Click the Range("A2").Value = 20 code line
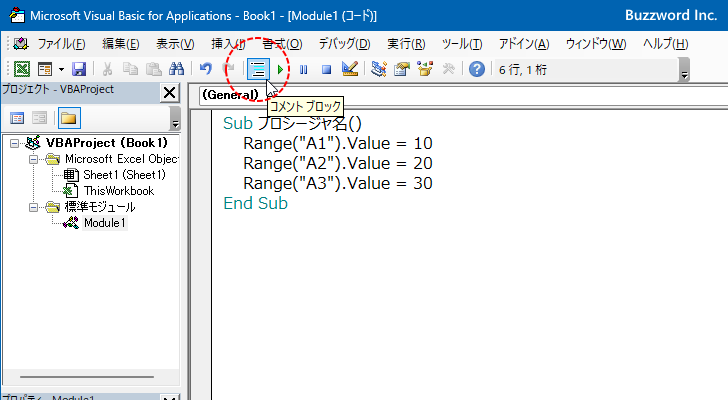This screenshot has height=400, width=728. point(338,163)
